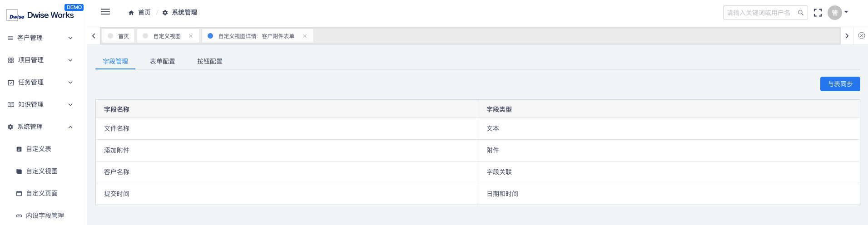
Task: Open the user avatar menu
Action: pyautogui.click(x=835, y=13)
